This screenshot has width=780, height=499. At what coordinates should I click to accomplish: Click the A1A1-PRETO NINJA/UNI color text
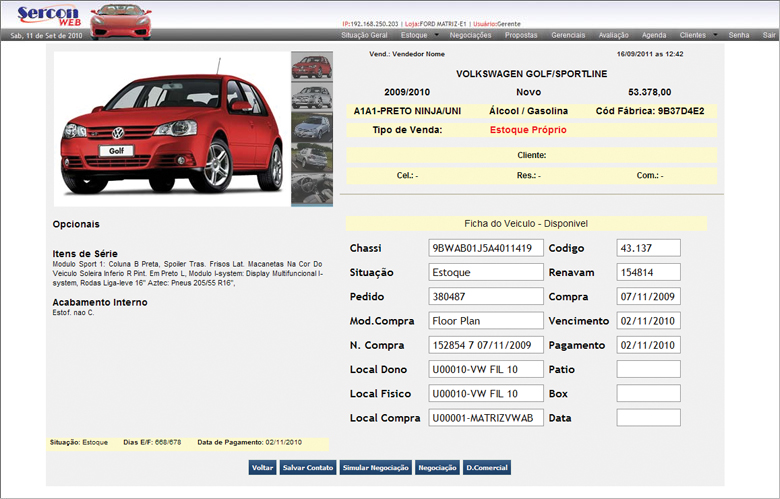[407, 111]
